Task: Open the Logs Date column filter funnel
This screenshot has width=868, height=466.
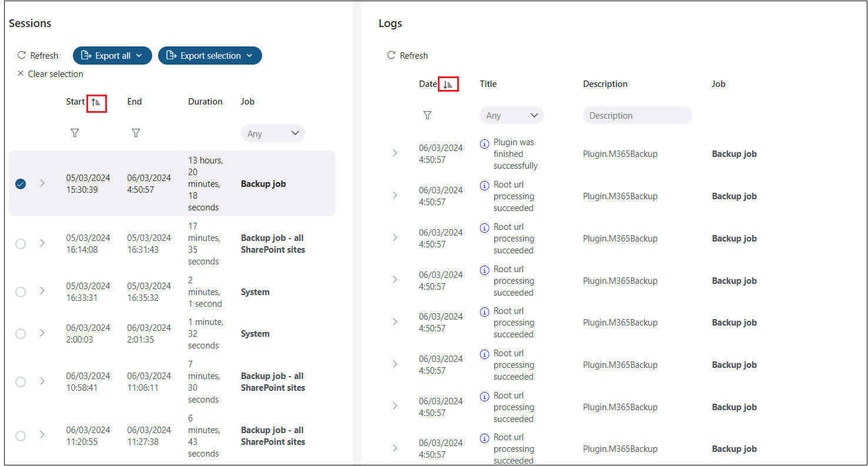Action: click(427, 116)
